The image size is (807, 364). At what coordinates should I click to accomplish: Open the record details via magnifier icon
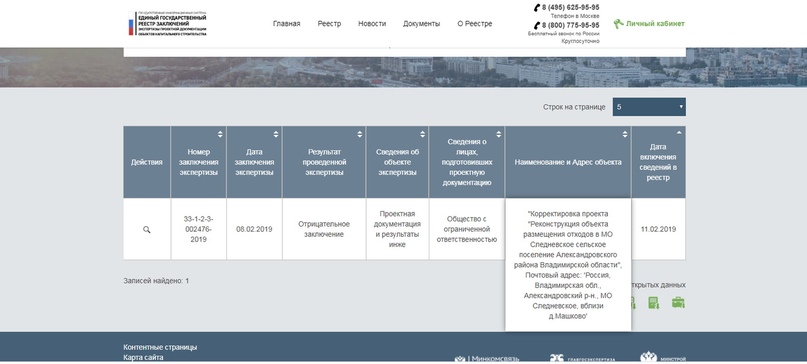(147, 230)
